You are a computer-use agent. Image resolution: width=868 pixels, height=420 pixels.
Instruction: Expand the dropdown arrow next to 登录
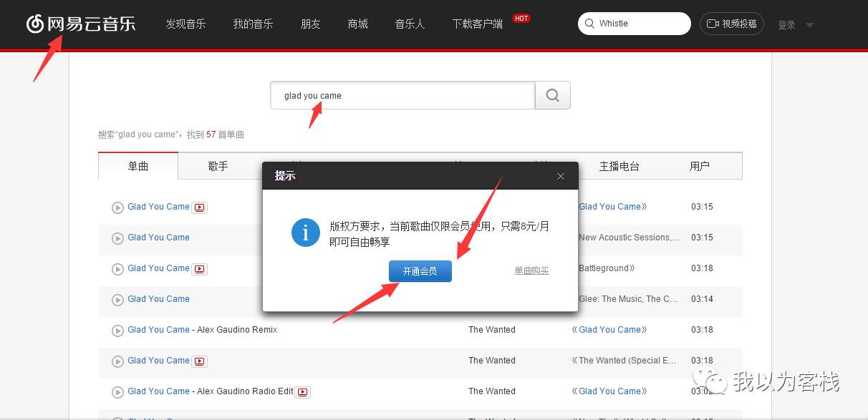(810, 25)
